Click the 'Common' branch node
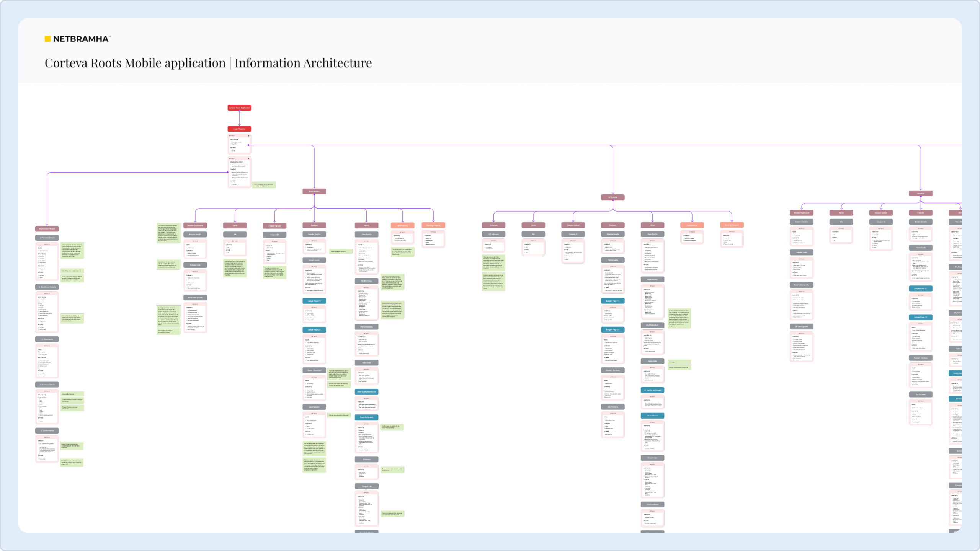This screenshot has height=551, width=980. (x=921, y=194)
